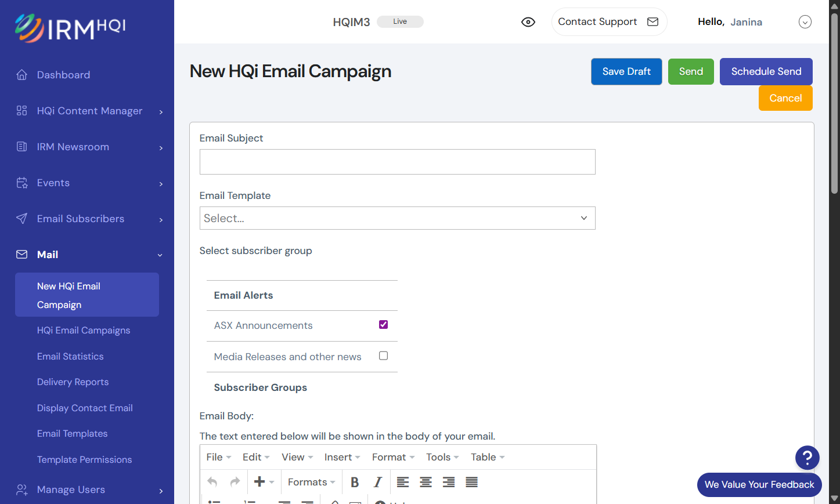Click the Undo arrow in editor toolbar
The height and width of the screenshot is (504, 840).
pos(212,482)
